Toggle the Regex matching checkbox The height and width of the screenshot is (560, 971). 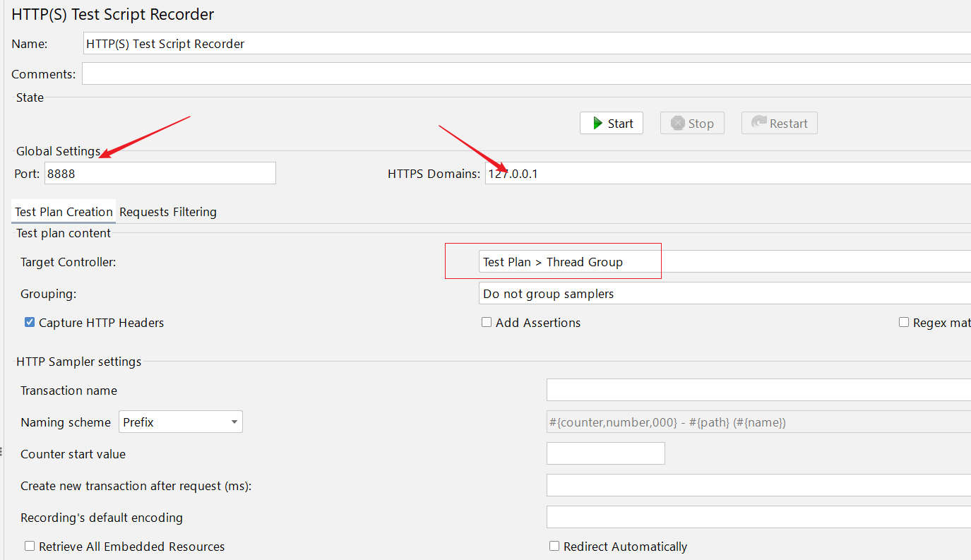click(904, 323)
